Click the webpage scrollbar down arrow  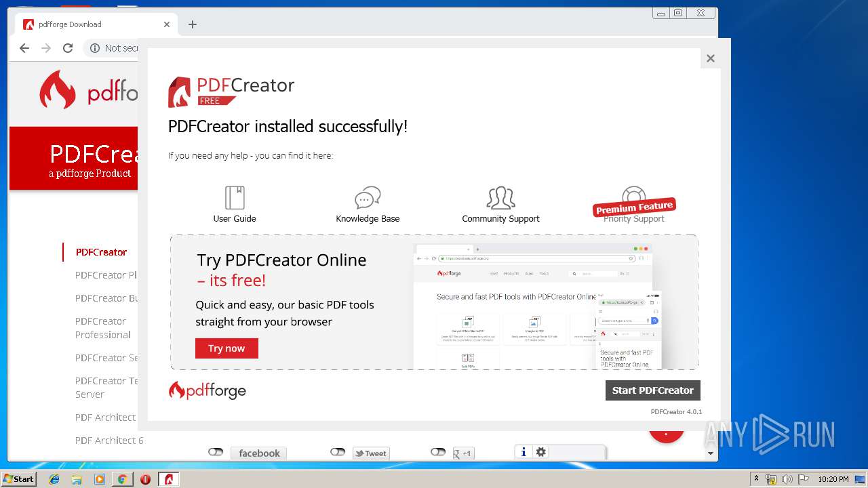(x=711, y=453)
